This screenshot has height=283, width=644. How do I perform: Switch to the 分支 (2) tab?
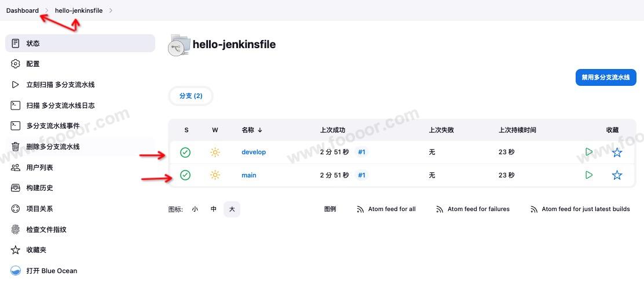point(191,96)
